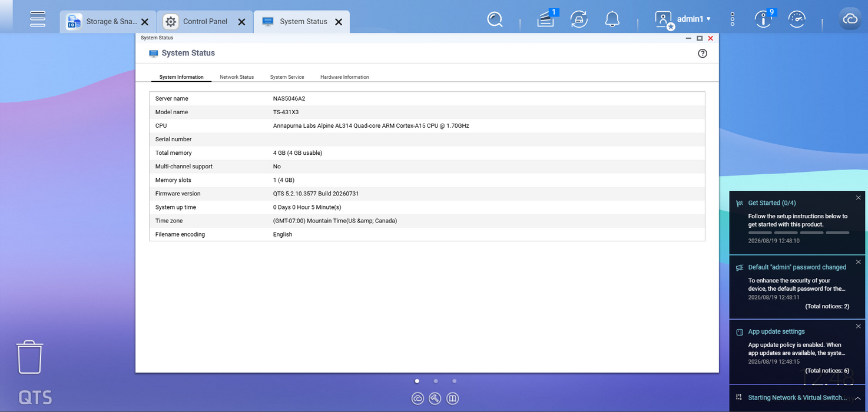Close the System Status window
The width and height of the screenshot is (868, 412).
pyautogui.click(x=711, y=38)
